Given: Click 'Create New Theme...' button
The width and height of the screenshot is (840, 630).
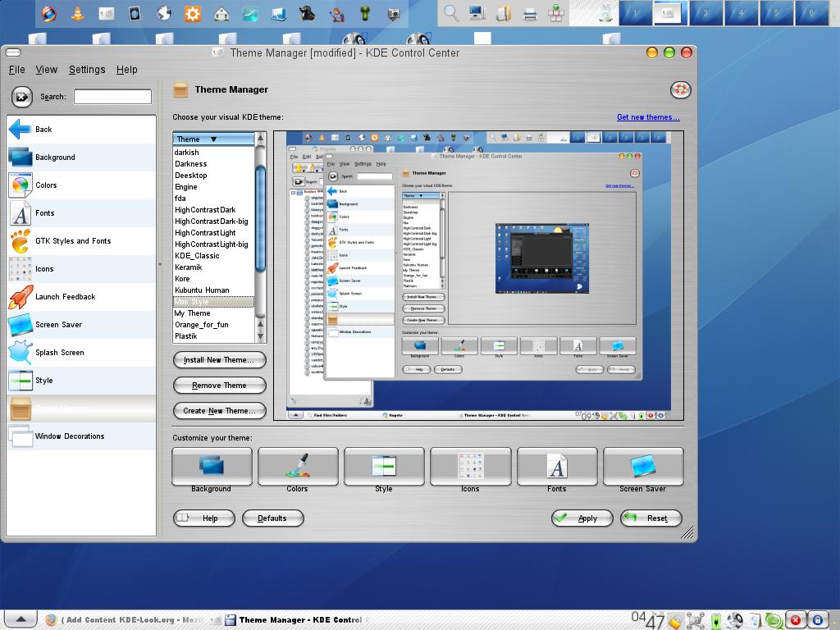Looking at the screenshot, I should (220, 411).
